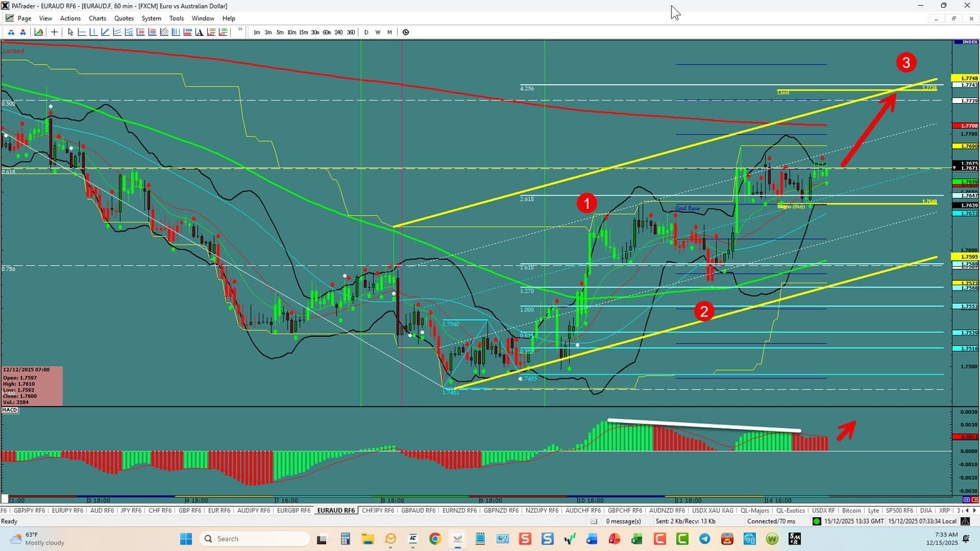Restore the inner chart window
Viewport: 980px width, 551px height.
point(953,18)
